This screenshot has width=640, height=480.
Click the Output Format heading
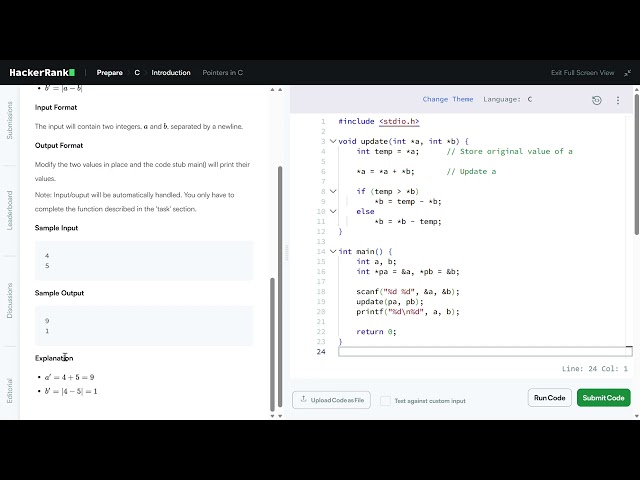(59, 145)
